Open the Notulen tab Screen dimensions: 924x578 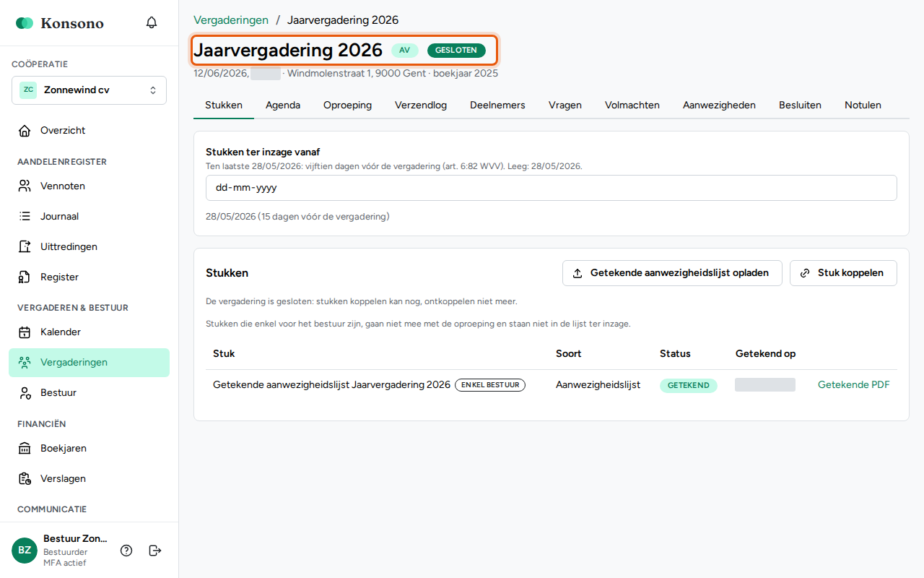coord(863,105)
